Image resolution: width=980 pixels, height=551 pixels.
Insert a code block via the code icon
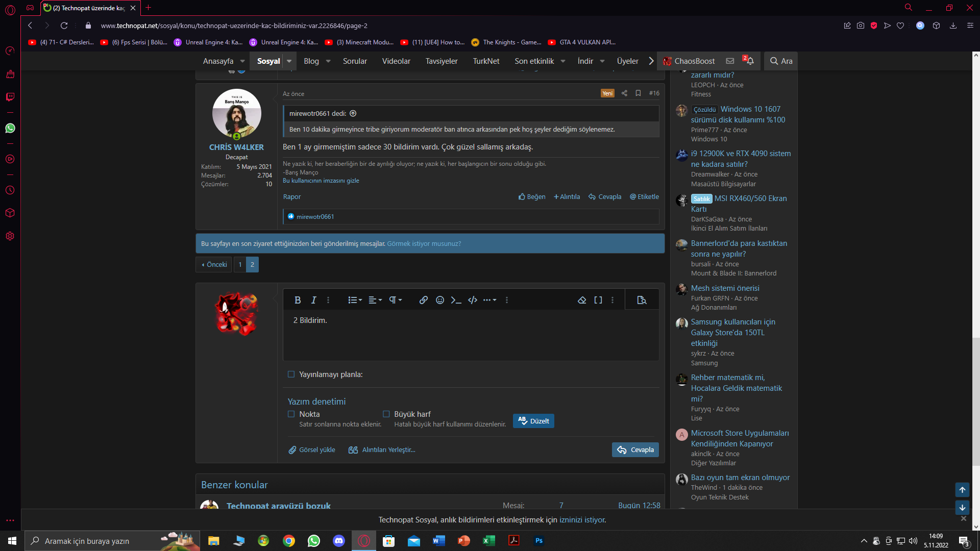coord(472,300)
